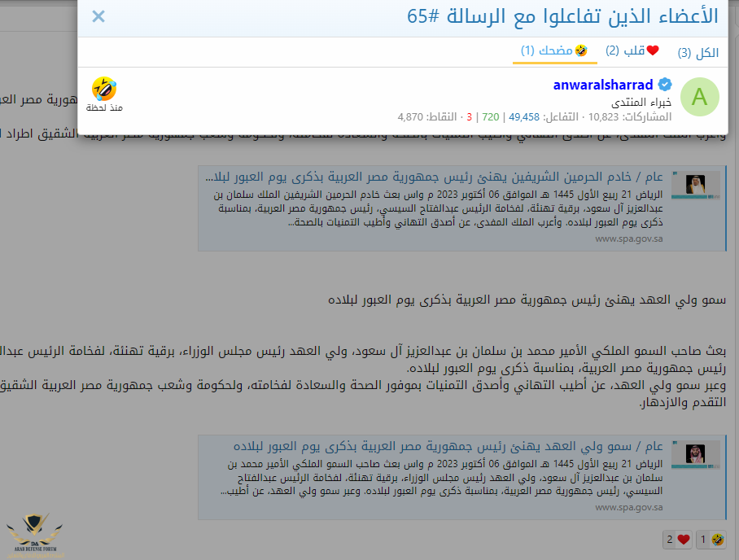Switch to the قلب (2) tab
The image size is (739, 560).
point(632,50)
